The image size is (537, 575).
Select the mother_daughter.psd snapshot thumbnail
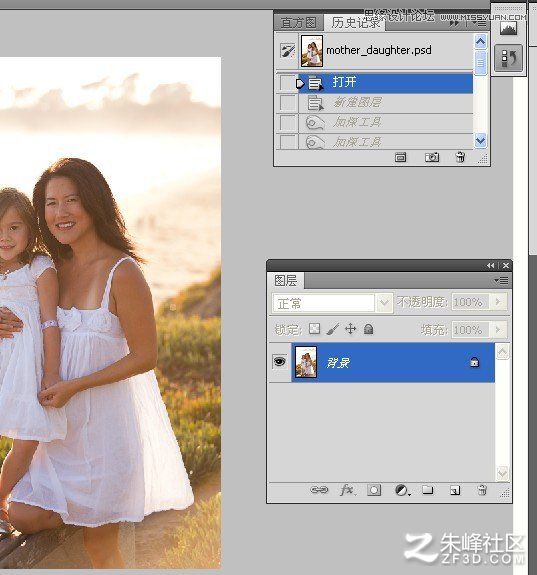pos(312,51)
